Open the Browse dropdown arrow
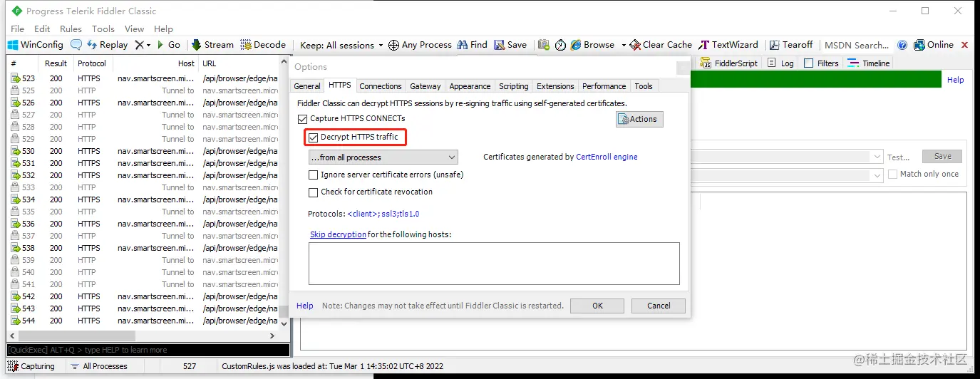The image size is (980, 379). pos(624,45)
